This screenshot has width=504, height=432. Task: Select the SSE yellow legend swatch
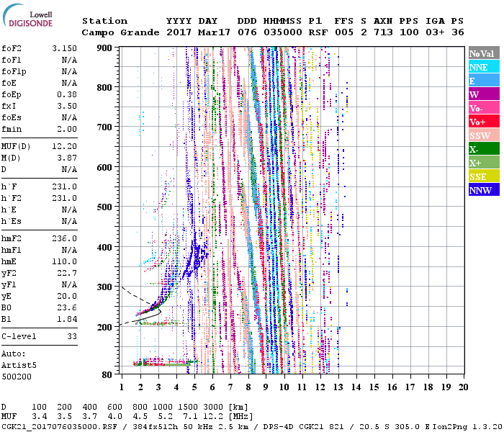(484, 176)
